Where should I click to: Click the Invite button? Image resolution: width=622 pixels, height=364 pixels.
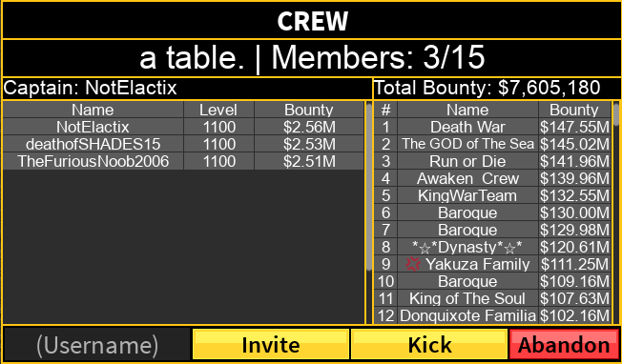click(x=271, y=344)
